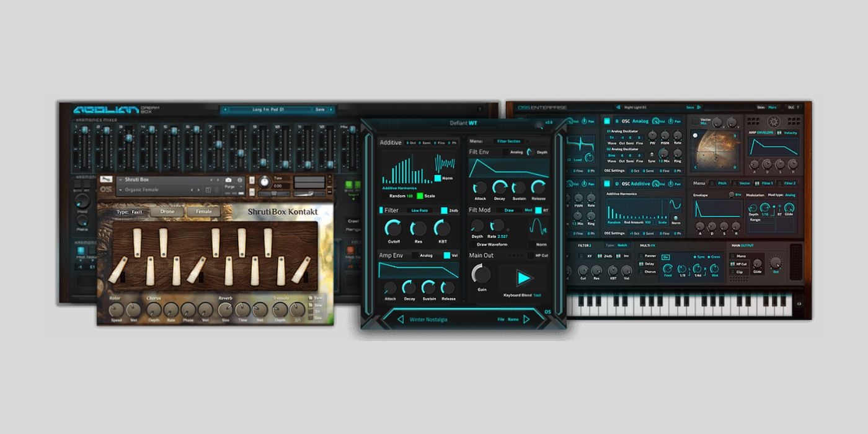Click the KBT knob in Defiant WT
This screenshot has width=868, height=434.
pos(442,228)
